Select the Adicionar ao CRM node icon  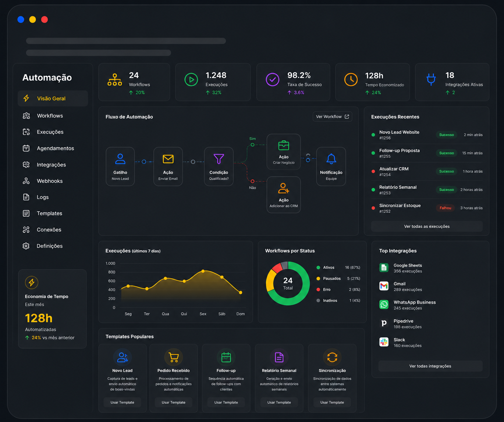pos(284,188)
